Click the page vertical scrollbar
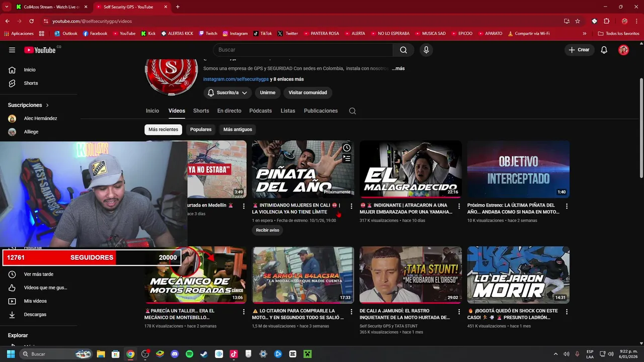The image size is (644, 362). pyautogui.click(x=641, y=128)
